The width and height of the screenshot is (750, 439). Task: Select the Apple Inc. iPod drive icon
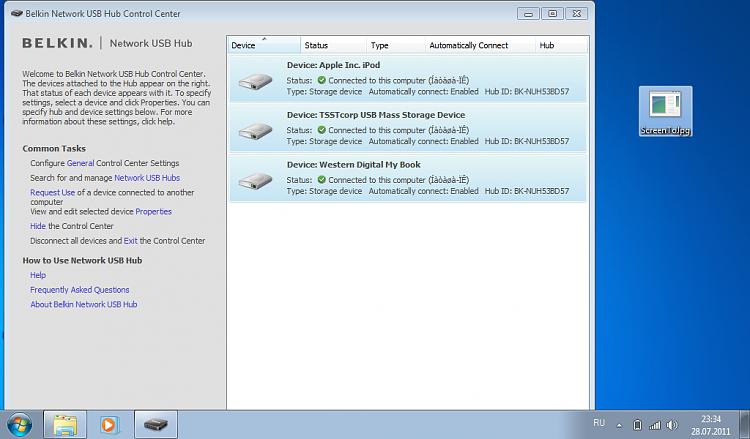coord(255,81)
